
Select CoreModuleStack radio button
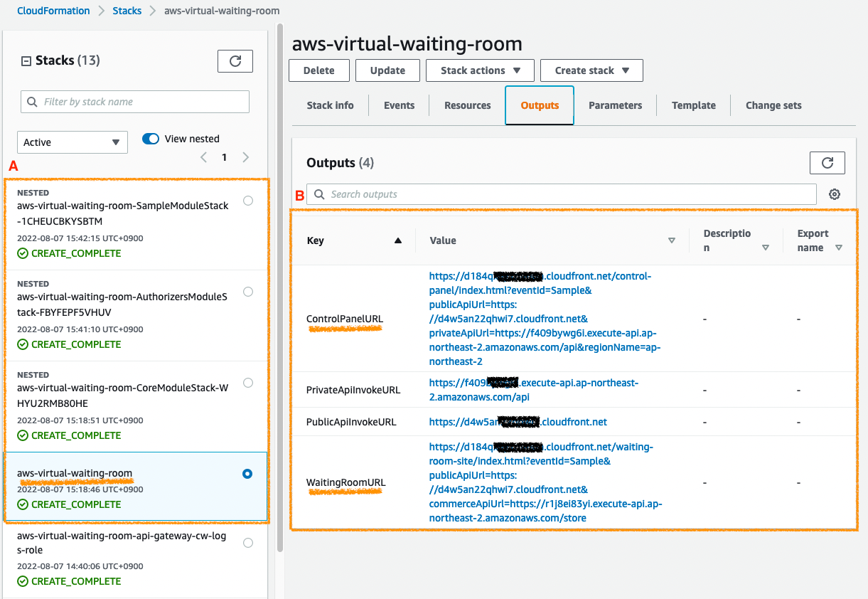[248, 383]
